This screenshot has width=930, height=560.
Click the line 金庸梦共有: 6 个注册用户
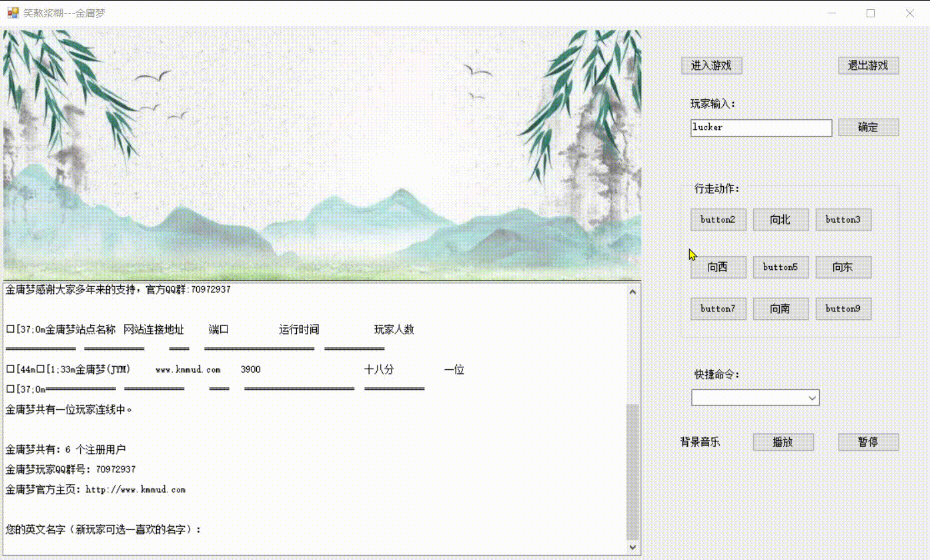(x=65, y=449)
